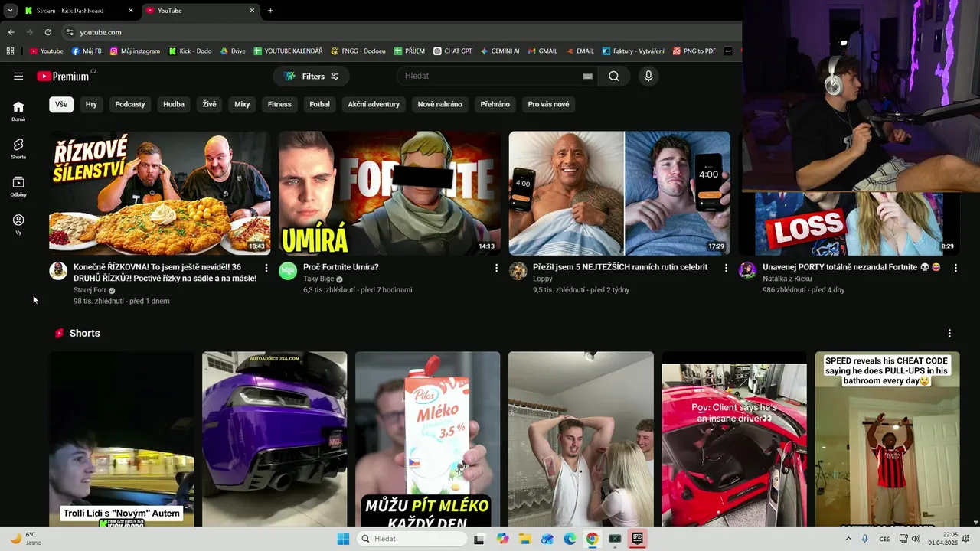Start voice search with the microphone

coord(648,76)
